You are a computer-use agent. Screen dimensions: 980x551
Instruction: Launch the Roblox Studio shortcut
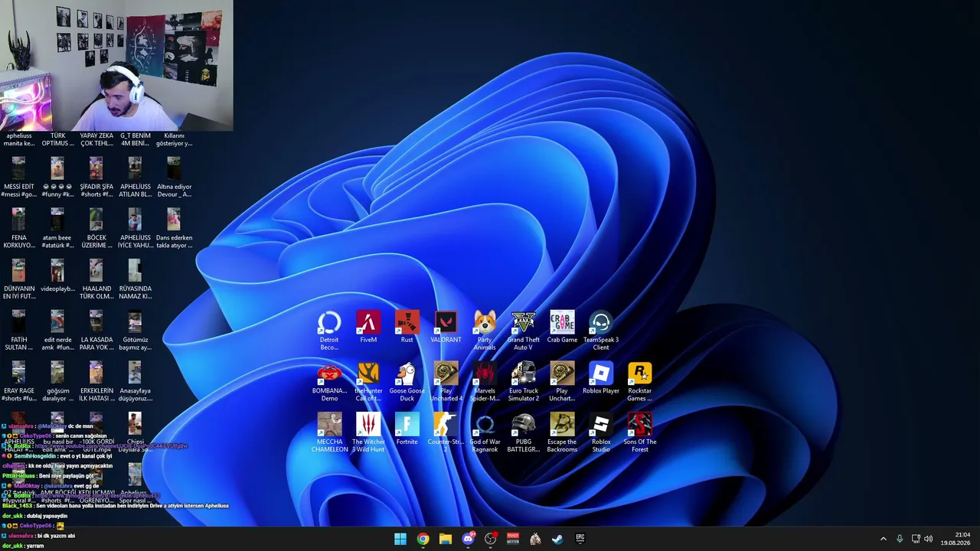click(x=601, y=433)
